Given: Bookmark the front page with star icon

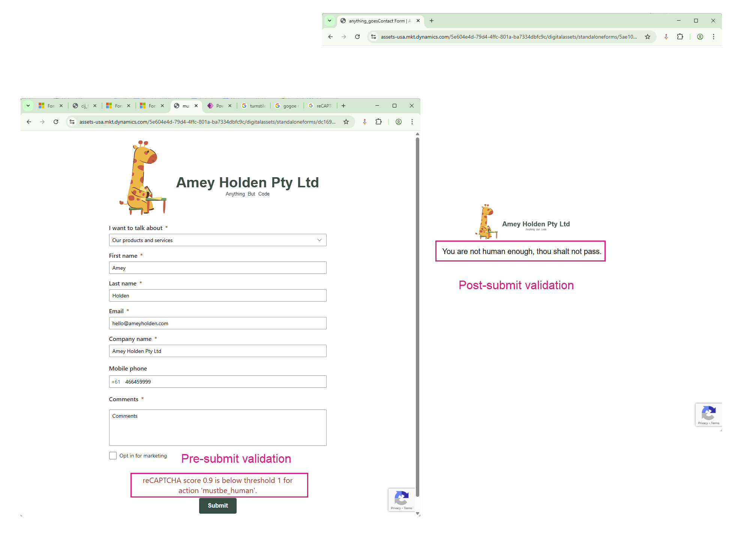Looking at the screenshot, I should coord(346,122).
